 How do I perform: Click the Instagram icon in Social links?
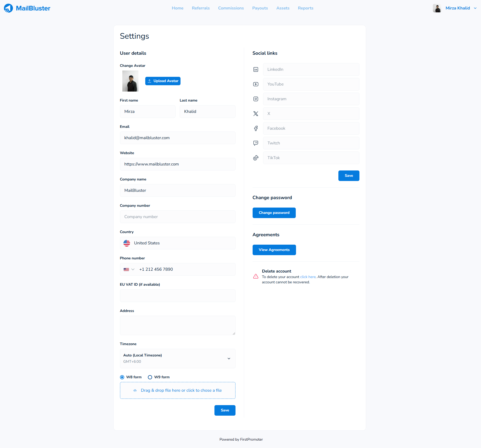[x=255, y=99]
